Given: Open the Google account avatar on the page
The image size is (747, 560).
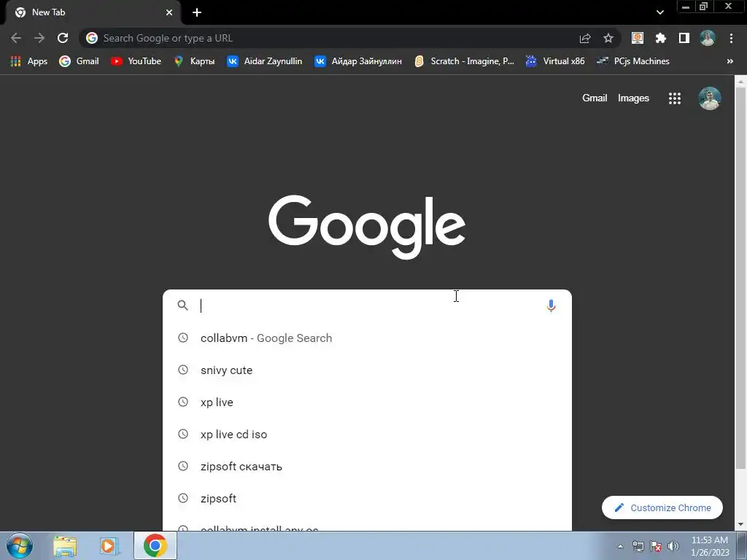Looking at the screenshot, I should 709,98.
